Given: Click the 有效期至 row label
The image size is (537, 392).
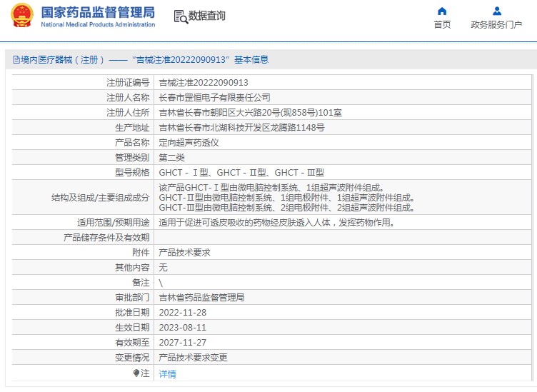Looking at the screenshot, I should click(132, 343).
